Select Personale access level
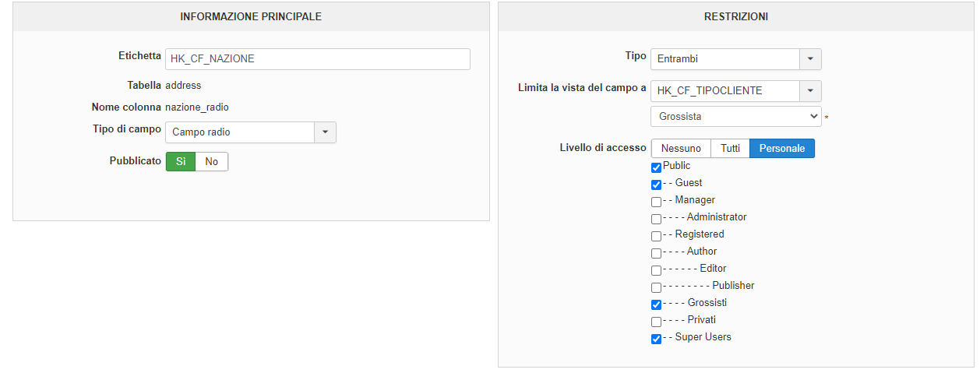Image resolution: width=980 pixels, height=373 pixels. [781, 148]
